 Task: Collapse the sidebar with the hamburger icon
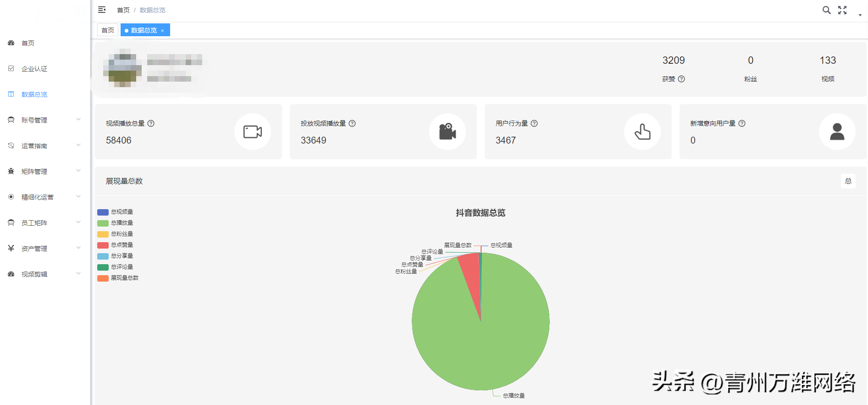102,10
